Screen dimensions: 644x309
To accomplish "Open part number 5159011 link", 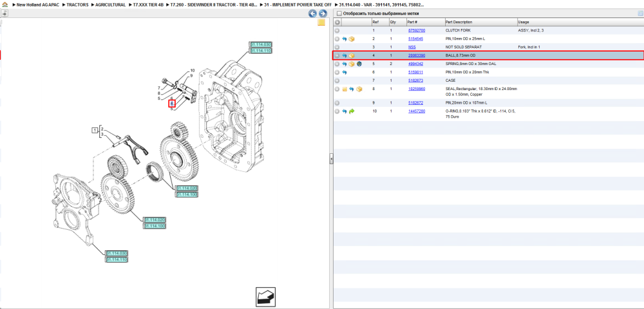I will coord(415,72).
